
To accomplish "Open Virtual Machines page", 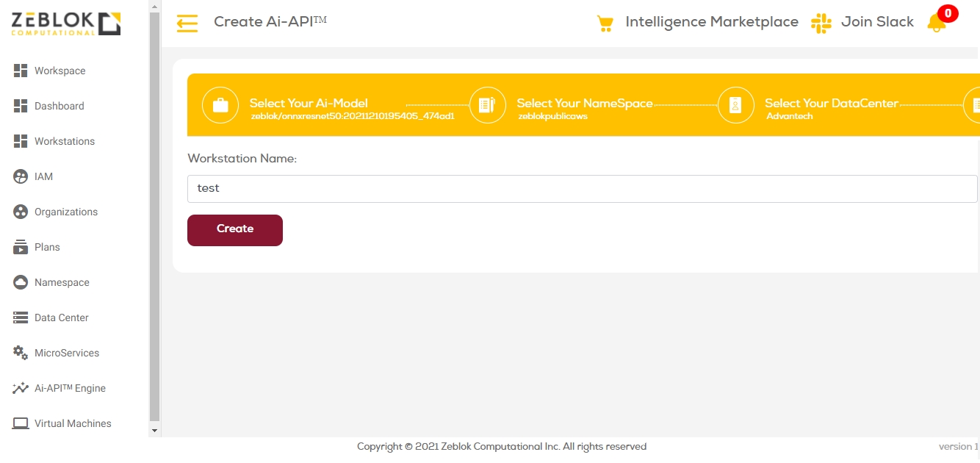I will pos(73,423).
